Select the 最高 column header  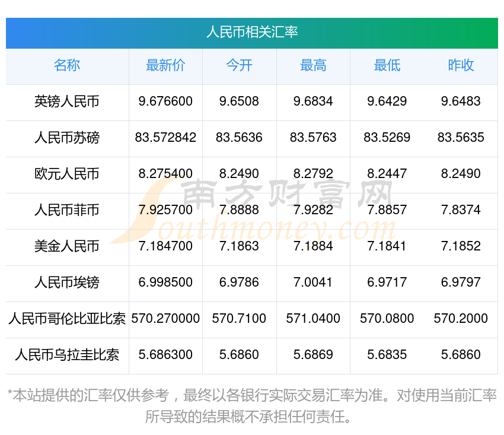(x=313, y=65)
